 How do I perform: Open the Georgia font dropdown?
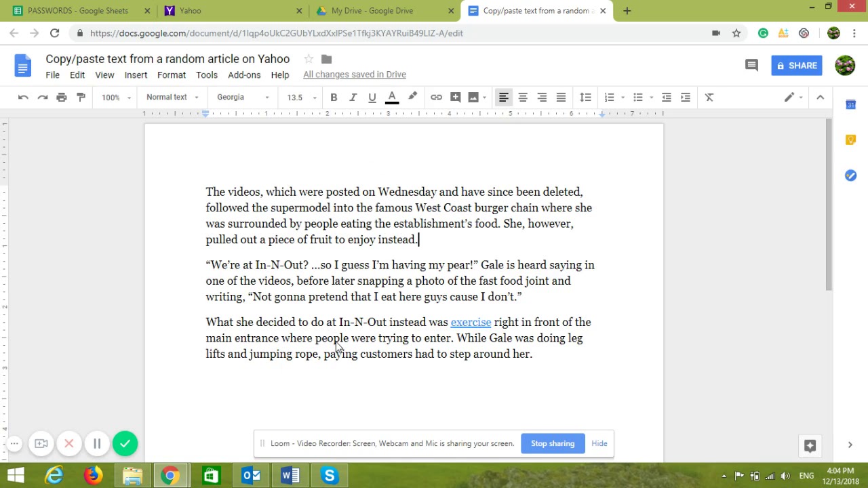[x=243, y=98]
